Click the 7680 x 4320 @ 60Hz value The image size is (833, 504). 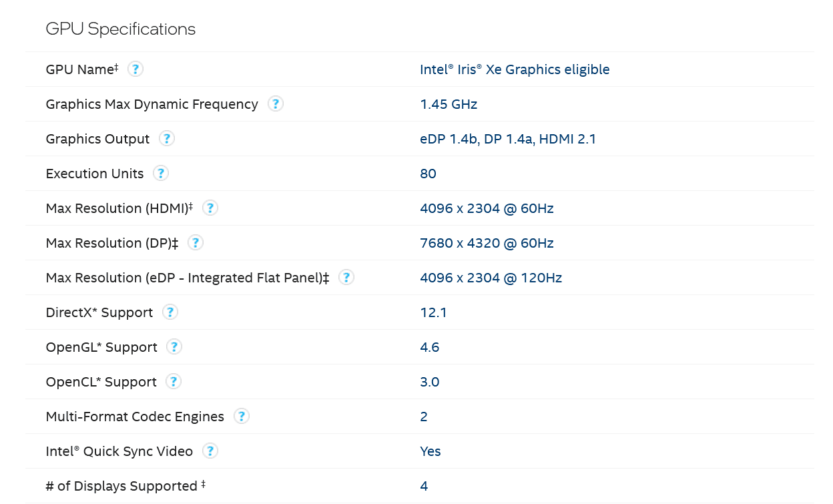click(487, 243)
